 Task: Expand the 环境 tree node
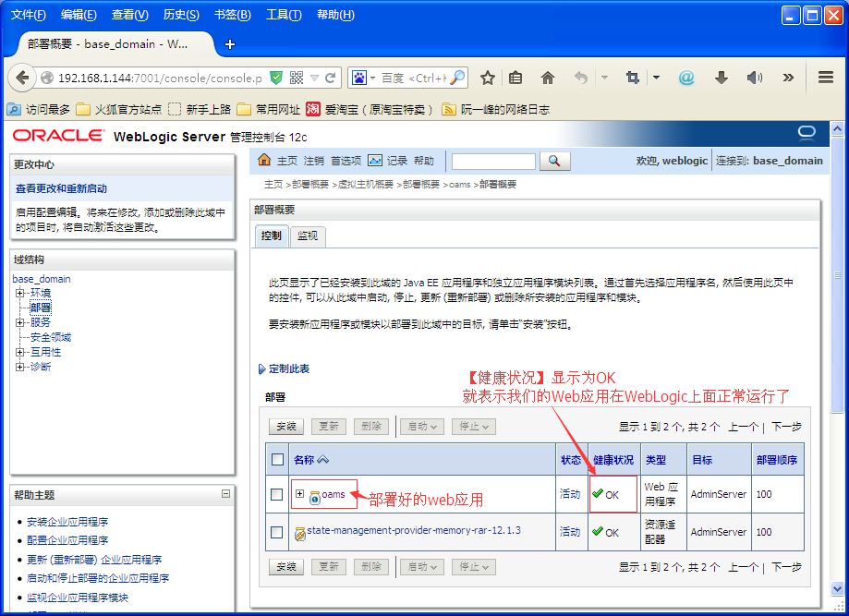(20, 293)
